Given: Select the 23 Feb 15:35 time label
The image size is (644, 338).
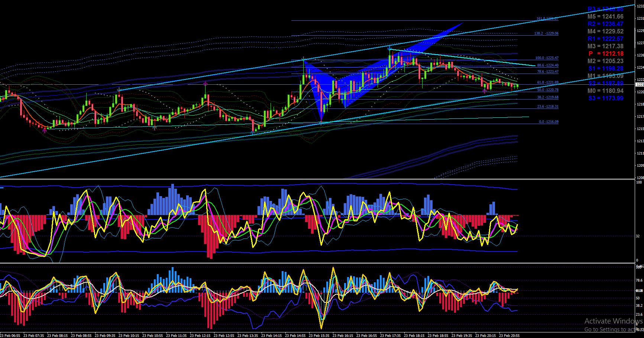Looking at the screenshot, I should pyautogui.click(x=319, y=335).
